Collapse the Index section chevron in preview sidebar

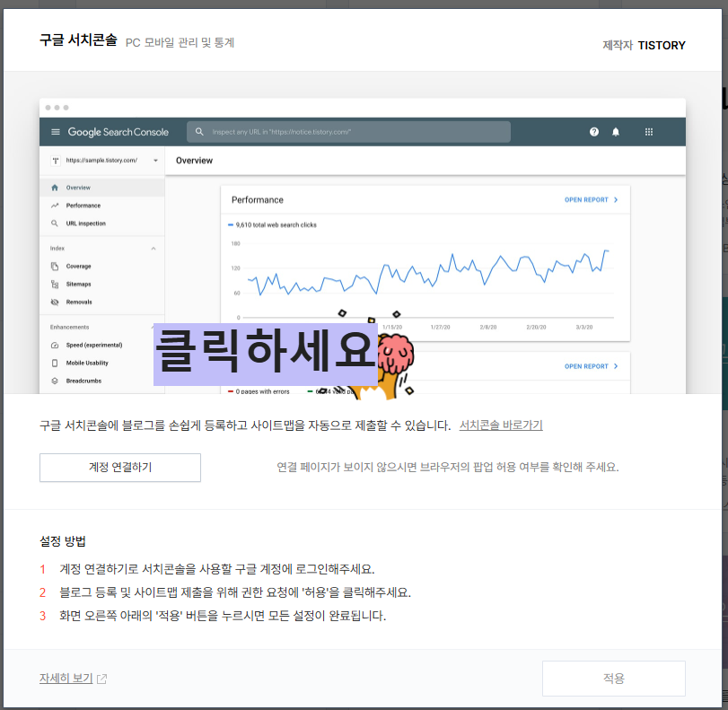click(153, 249)
